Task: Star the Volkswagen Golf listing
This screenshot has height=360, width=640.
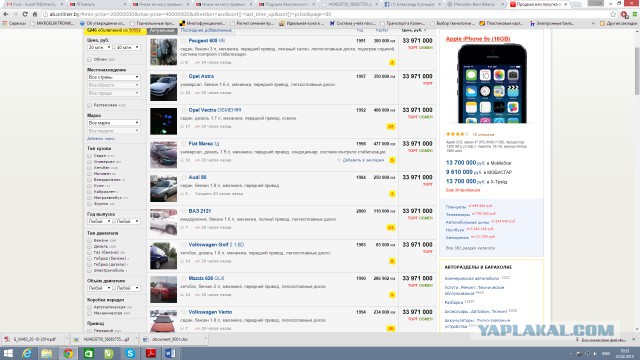Action: 184,244
